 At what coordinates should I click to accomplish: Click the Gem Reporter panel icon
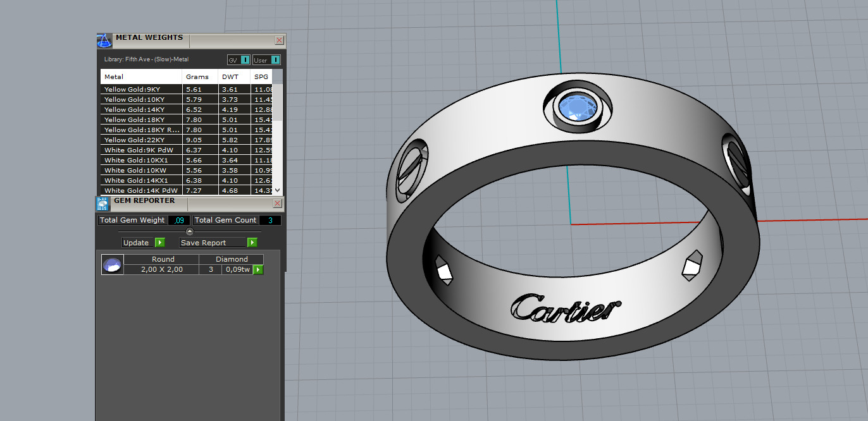102,204
